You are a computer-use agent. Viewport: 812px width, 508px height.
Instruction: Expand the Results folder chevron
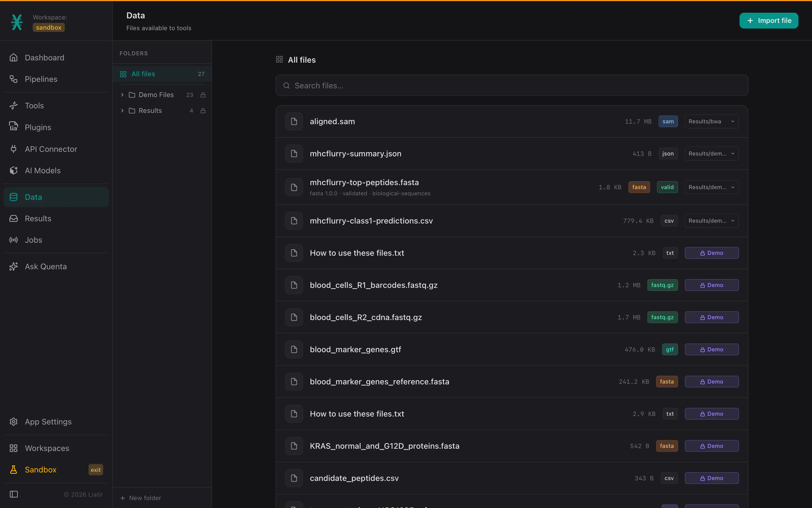(x=122, y=111)
